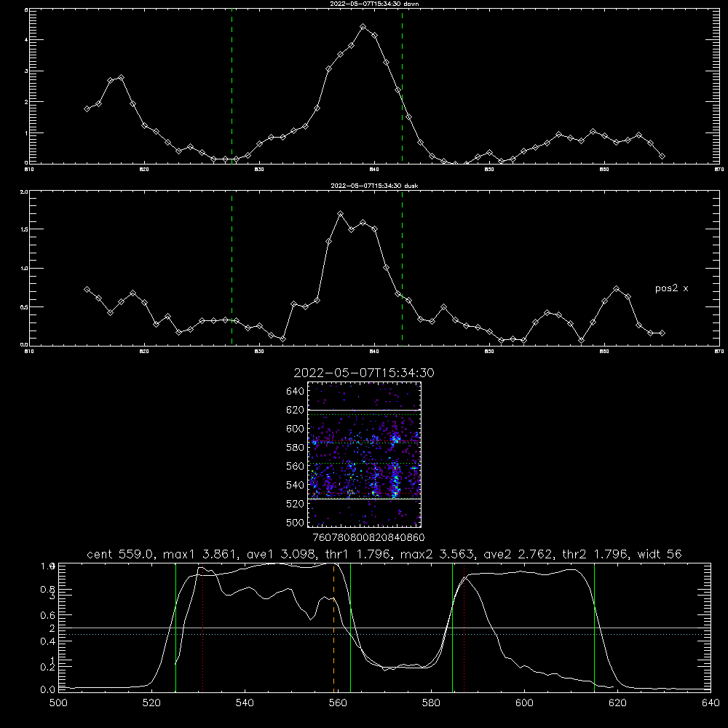Click the dusk plot title text

[x=374, y=186]
